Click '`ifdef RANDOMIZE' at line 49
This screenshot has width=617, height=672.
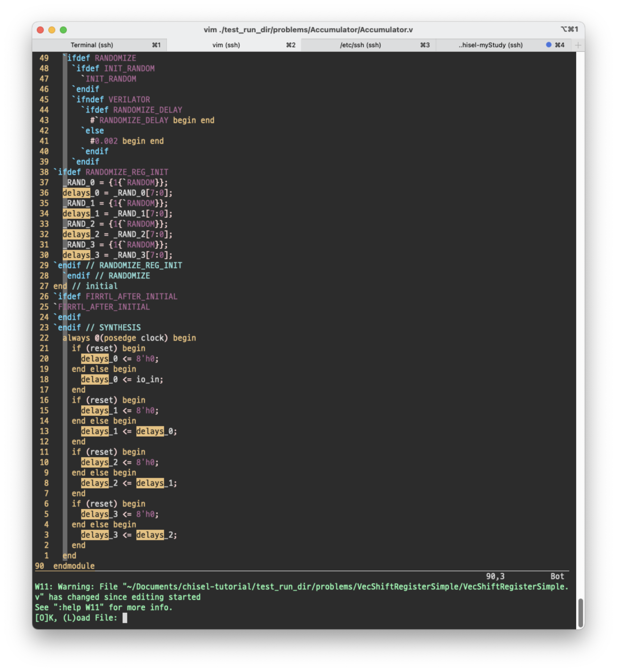(x=100, y=58)
